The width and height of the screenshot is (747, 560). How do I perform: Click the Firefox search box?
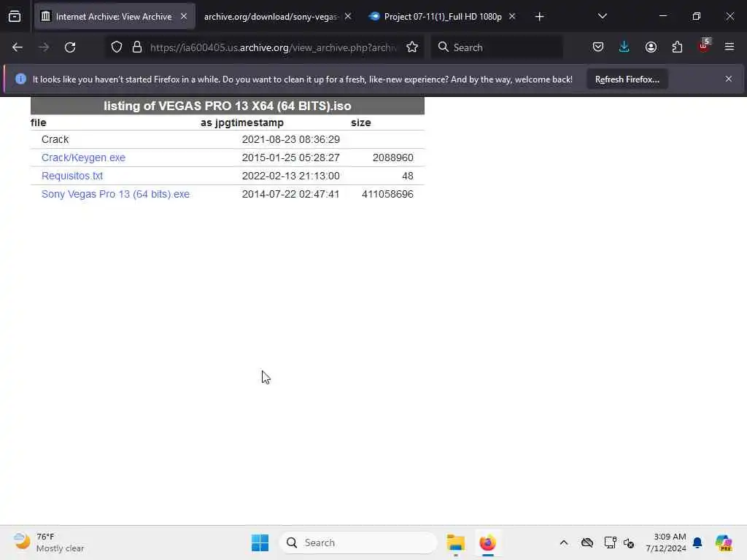click(x=497, y=47)
